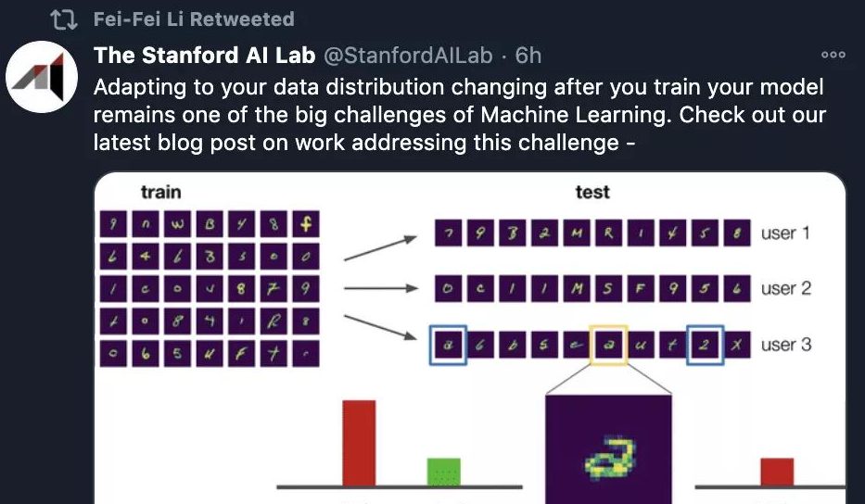Click the tall red bar in left chart
The height and width of the screenshot is (504, 865).
(359, 442)
